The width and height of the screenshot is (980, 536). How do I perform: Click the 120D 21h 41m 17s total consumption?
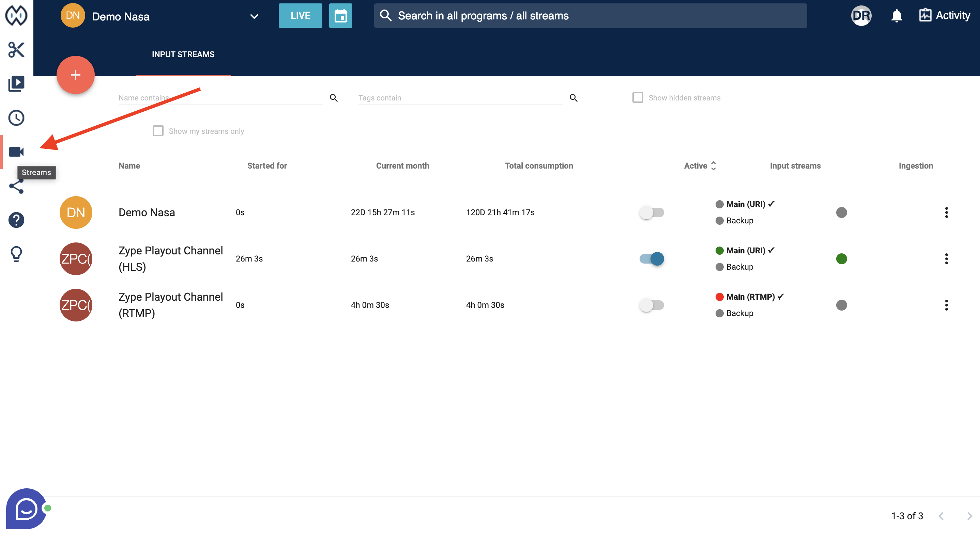pos(500,212)
